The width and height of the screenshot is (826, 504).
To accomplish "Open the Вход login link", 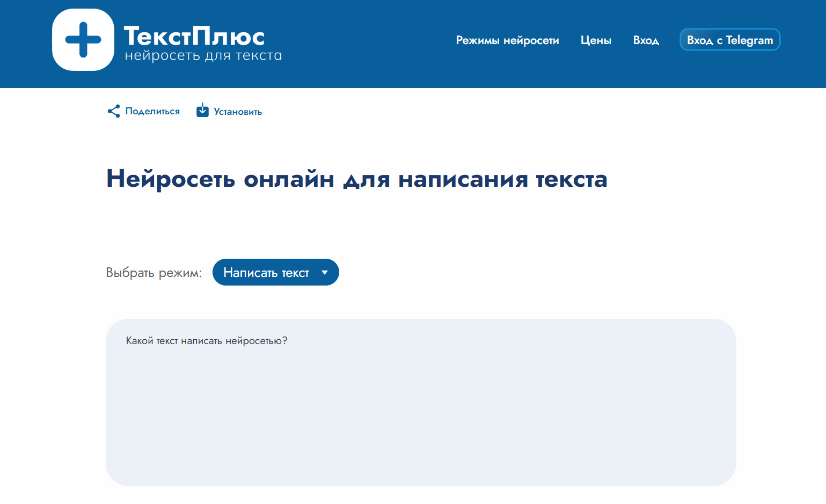I will click(646, 40).
